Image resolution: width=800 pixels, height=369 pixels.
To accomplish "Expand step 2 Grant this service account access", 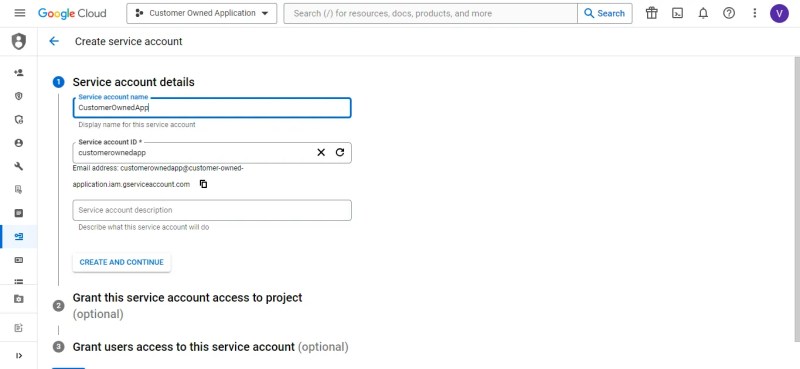I will [x=187, y=305].
